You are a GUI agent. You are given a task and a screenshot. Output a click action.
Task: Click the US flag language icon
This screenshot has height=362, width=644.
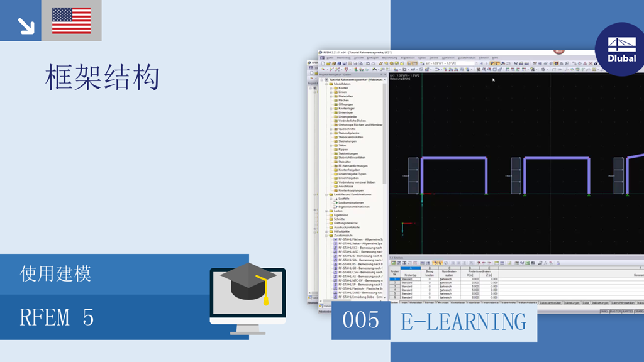coord(72,21)
